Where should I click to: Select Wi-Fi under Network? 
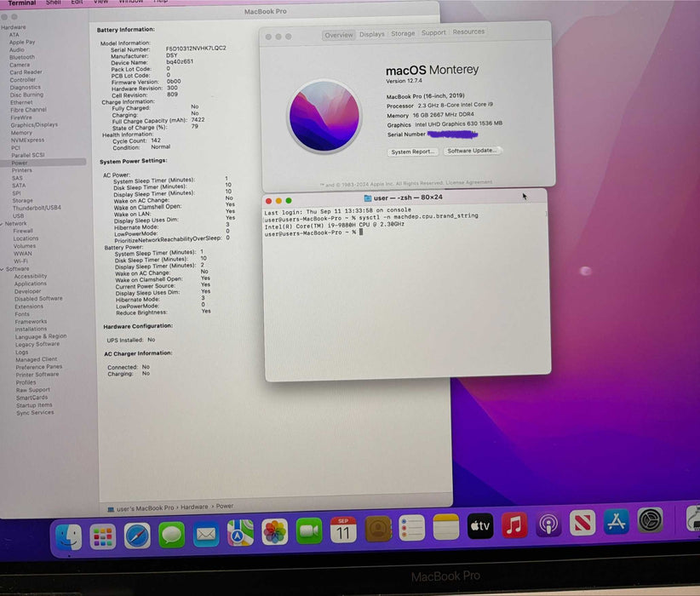coord(20,261)
